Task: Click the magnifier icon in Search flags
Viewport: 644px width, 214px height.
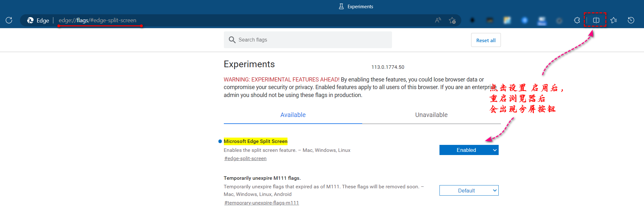Action: [232, 40]
